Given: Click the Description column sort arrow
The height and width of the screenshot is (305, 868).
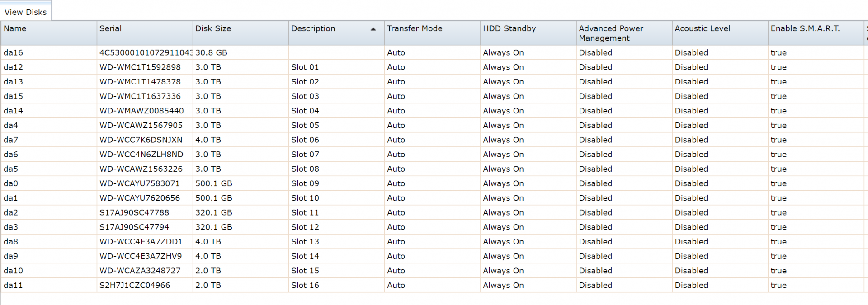Looking at the screenshot, I should 373,29.
